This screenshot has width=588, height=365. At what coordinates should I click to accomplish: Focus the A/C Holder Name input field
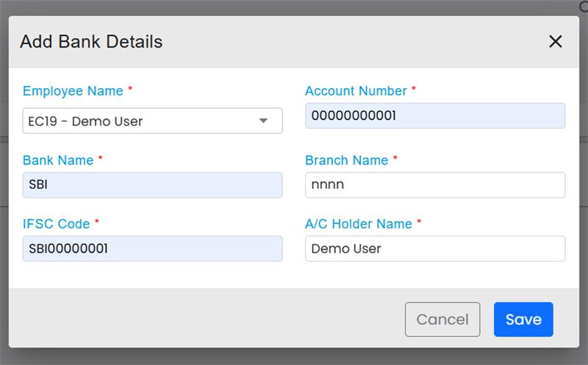tap(434, 248)
